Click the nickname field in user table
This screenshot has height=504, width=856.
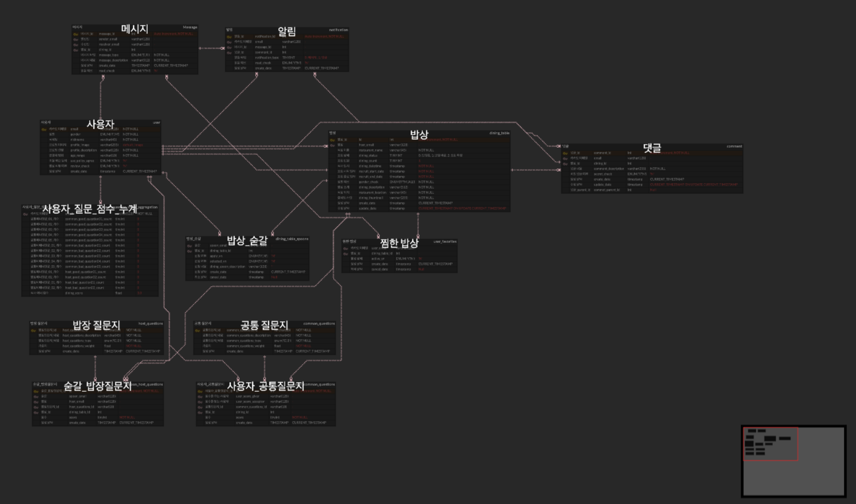pyautogui.click(x=77, y=140)
